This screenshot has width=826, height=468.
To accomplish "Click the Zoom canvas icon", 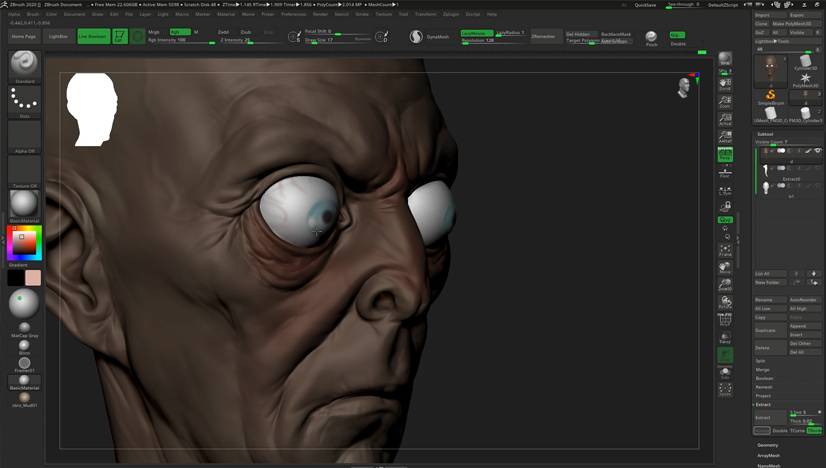I will tap(725, 100).
